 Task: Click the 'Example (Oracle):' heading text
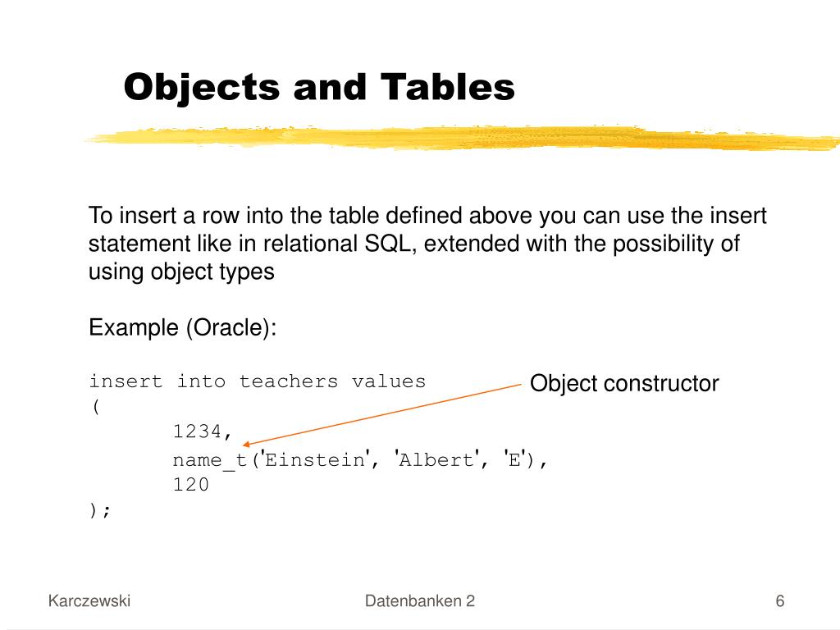[183, 327]
